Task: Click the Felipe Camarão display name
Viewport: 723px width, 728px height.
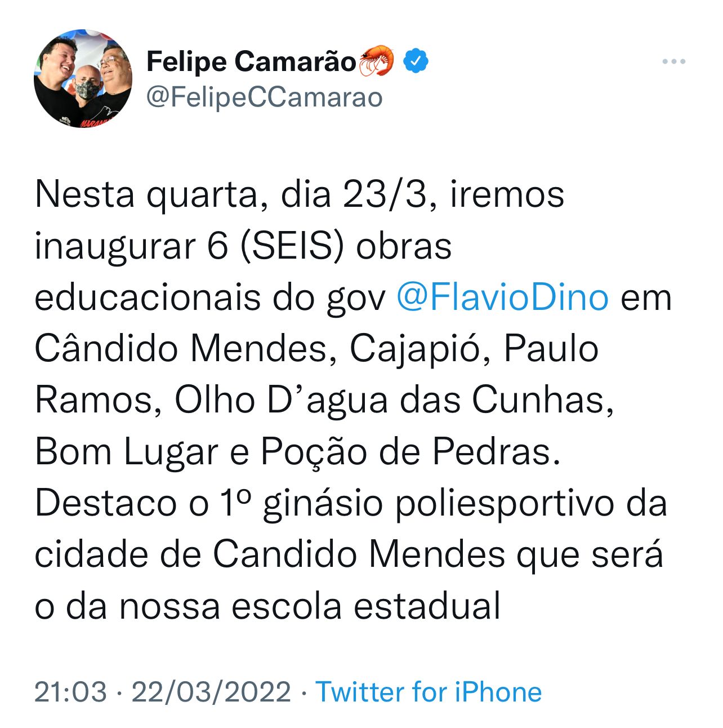Action: (251, 61)
